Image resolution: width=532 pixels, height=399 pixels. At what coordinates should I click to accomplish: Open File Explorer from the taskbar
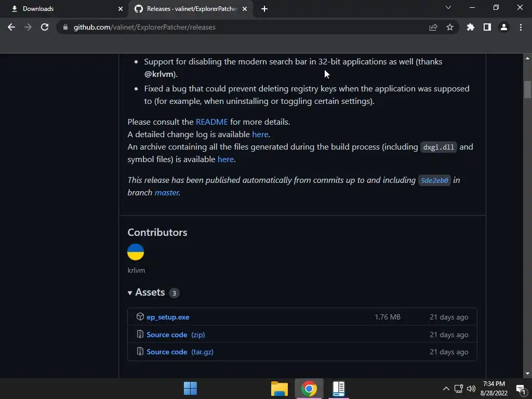tap(279, 389)
